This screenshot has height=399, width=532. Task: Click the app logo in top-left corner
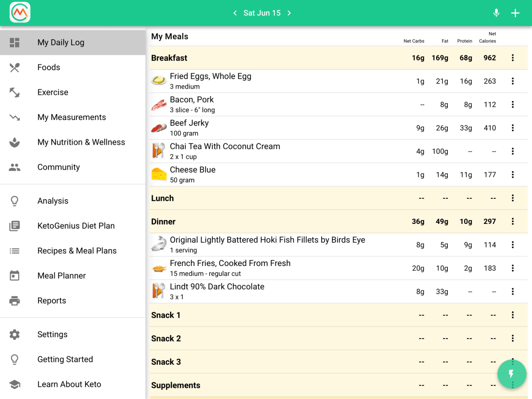click(20, 13)
